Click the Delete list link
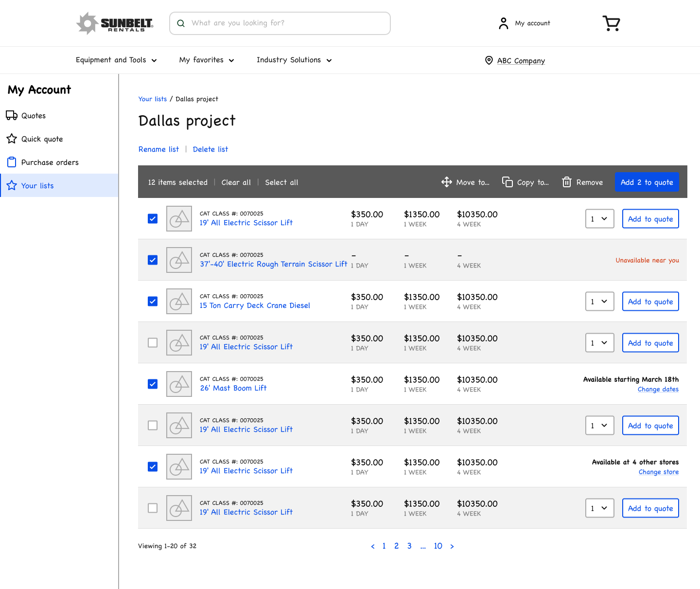Image resolution: width=700 pixels, height=589 pixels. pos(210,149)
